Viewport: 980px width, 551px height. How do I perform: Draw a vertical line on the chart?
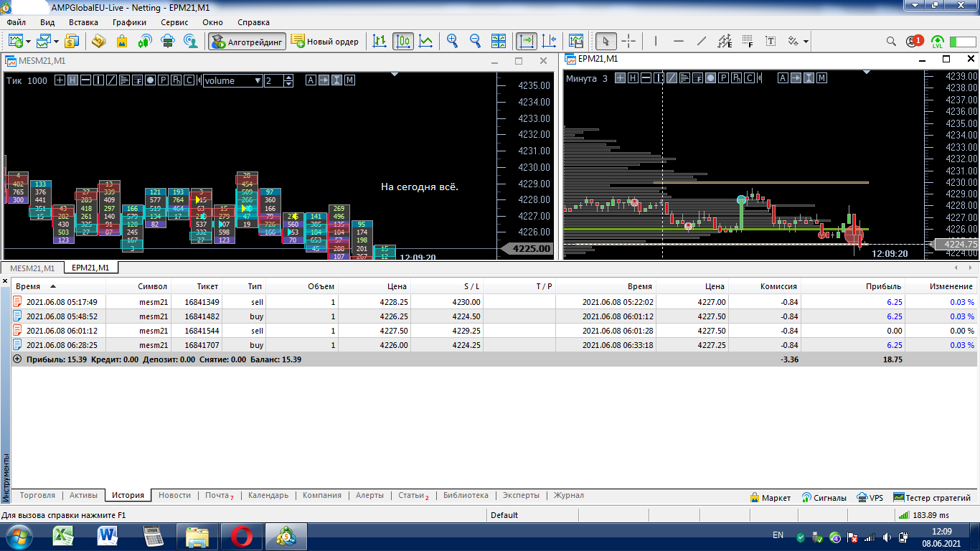[656, 41]
